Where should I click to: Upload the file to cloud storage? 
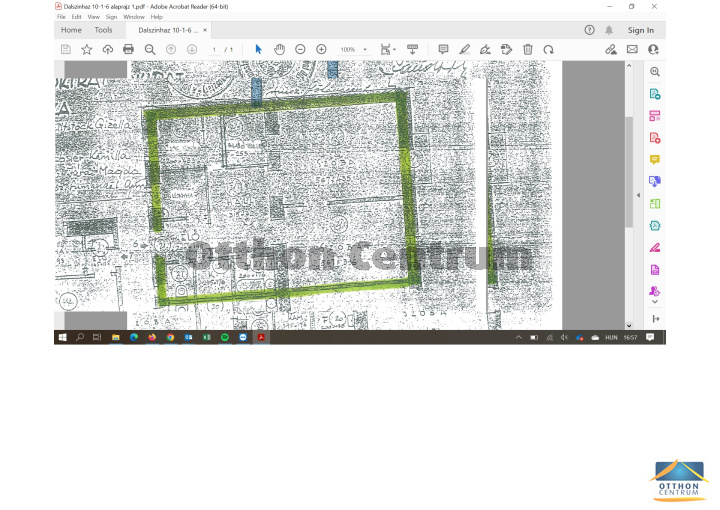point(108,50)
